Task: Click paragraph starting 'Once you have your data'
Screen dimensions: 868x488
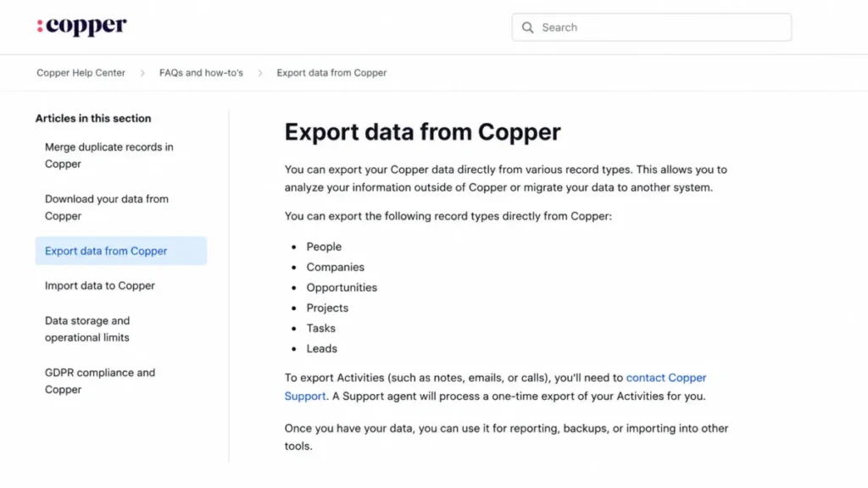Action: 506,437
